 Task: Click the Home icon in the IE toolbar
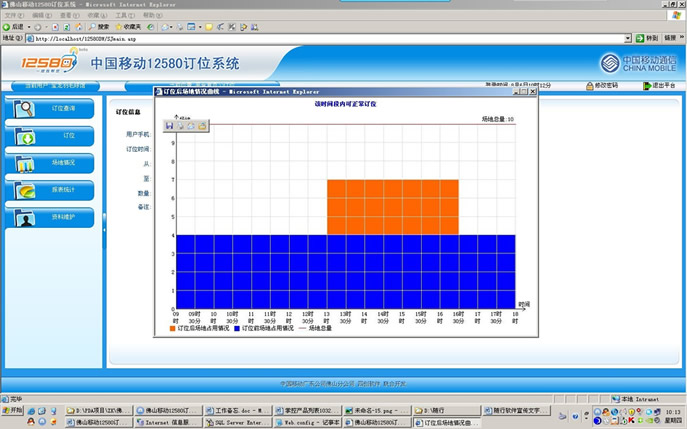pos(78,27)
